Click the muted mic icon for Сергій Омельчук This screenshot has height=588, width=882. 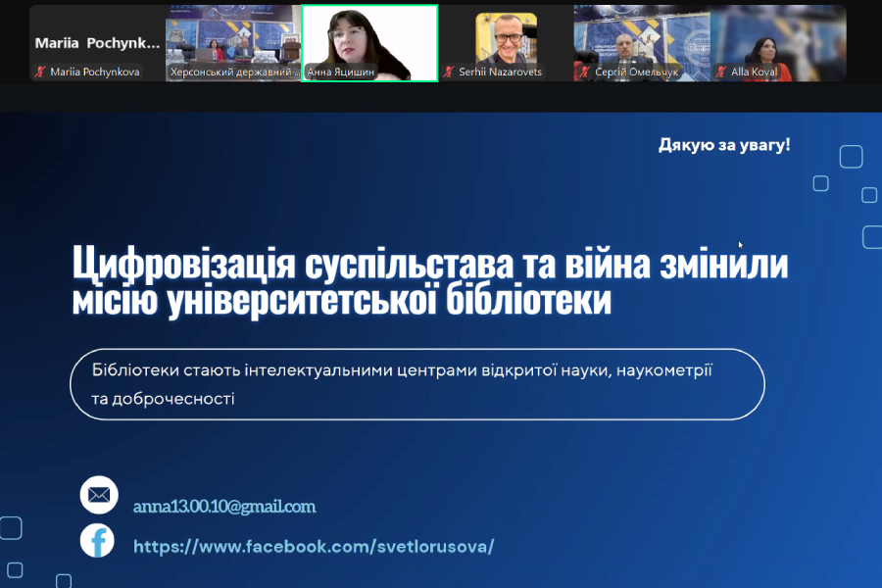click(585, 72)
